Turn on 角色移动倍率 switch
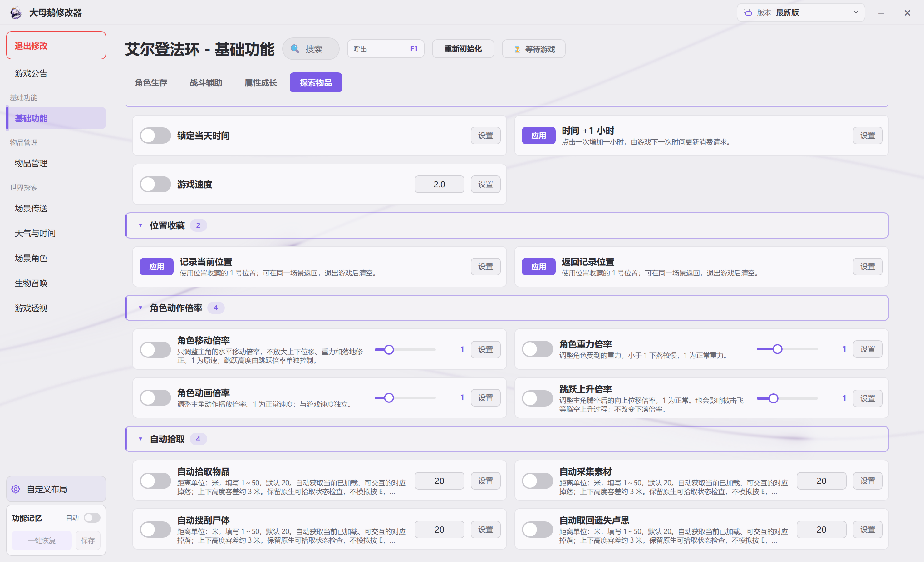924x562 pixels. [x=155, y=349]
